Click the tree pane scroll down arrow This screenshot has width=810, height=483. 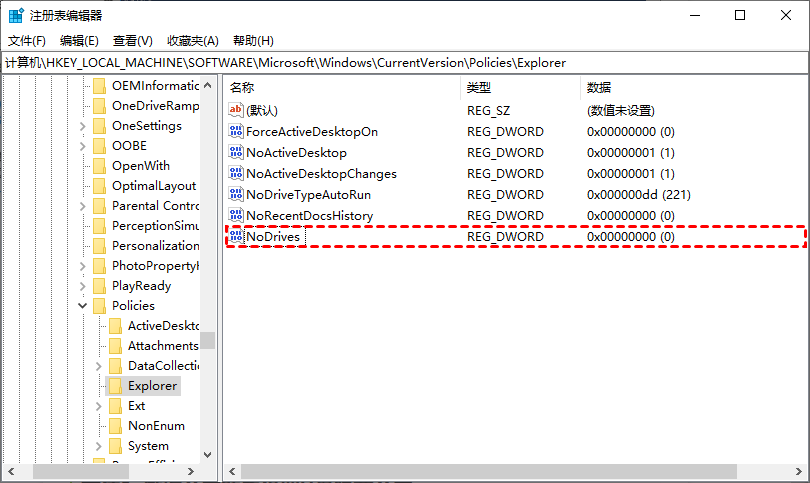pyautogui.click(x=208, y=455)
